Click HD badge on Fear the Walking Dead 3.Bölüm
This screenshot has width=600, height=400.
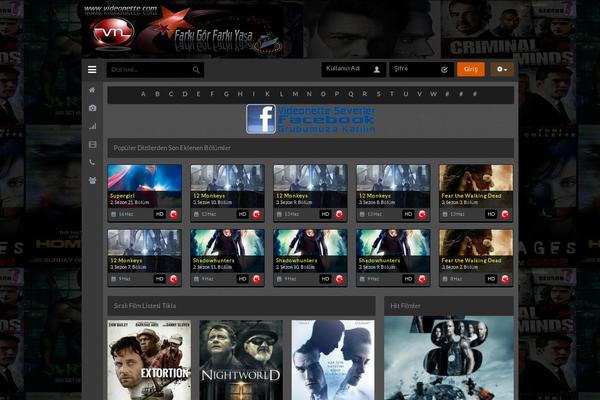point(491,214)
